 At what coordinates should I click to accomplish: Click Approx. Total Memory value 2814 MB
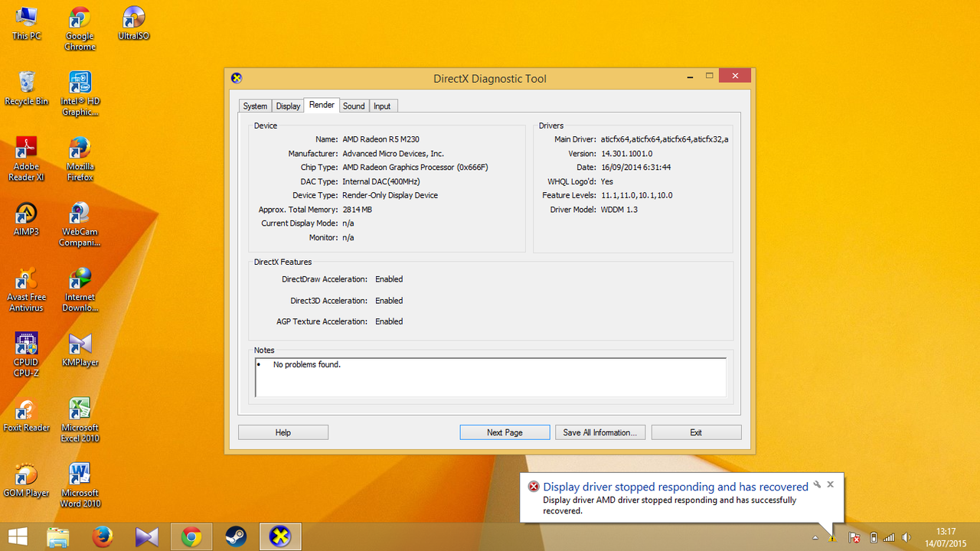[x=357, y=209]
